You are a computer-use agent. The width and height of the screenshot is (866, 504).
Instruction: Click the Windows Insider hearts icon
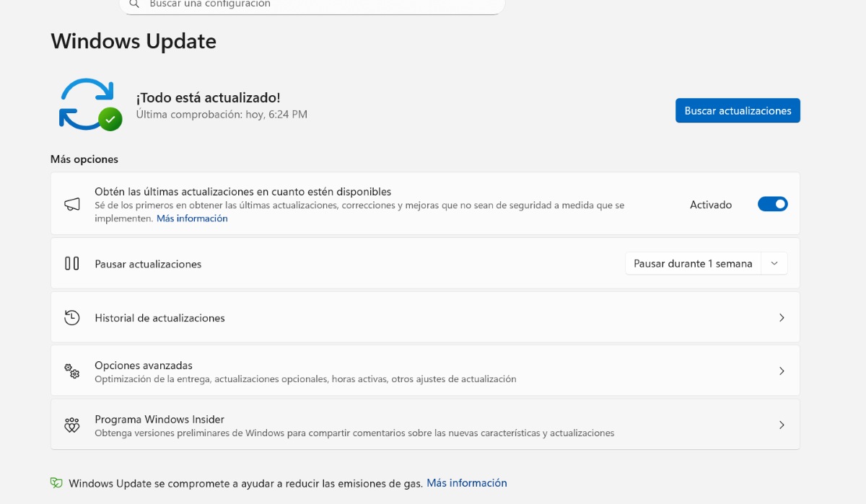72,425
